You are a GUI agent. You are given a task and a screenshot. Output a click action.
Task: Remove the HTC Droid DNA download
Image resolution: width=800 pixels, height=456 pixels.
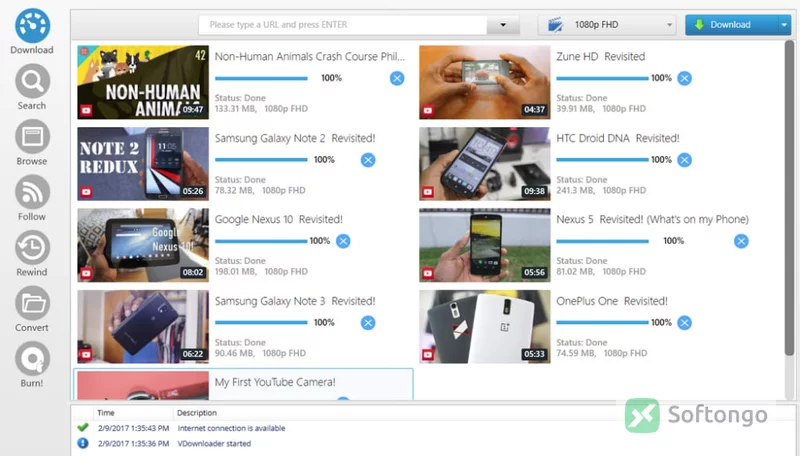click(684, 160)
